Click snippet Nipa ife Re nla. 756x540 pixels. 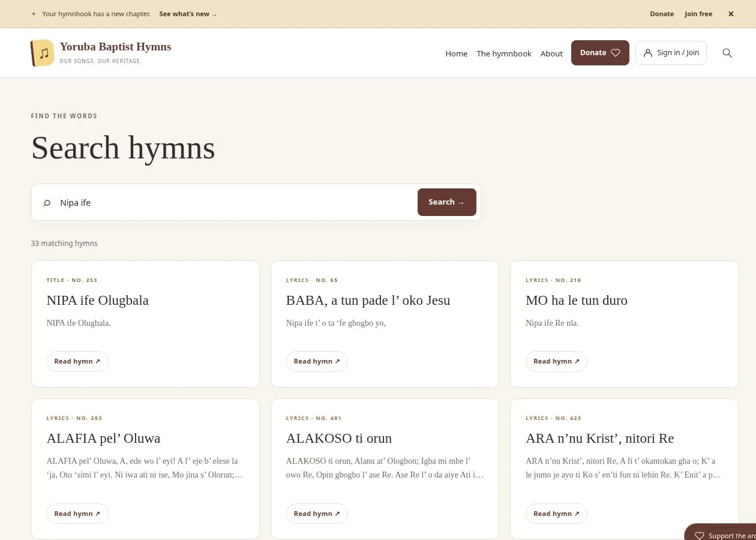tap(552, 323)
